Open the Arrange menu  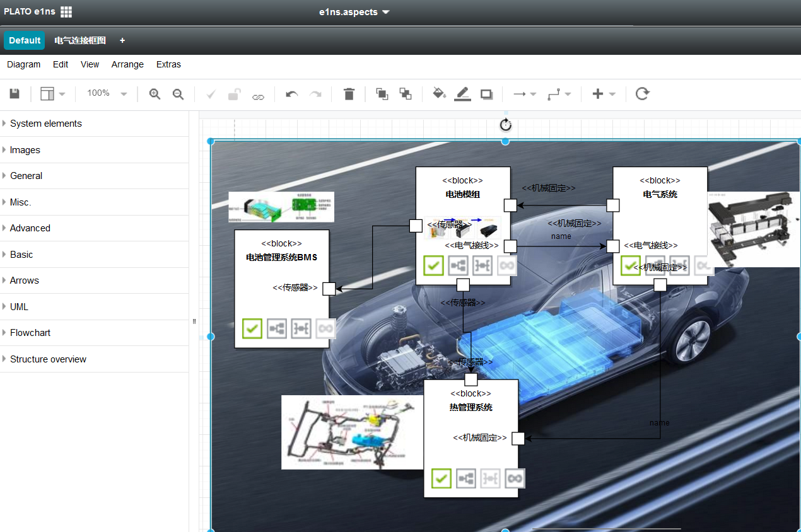[127, 64]
